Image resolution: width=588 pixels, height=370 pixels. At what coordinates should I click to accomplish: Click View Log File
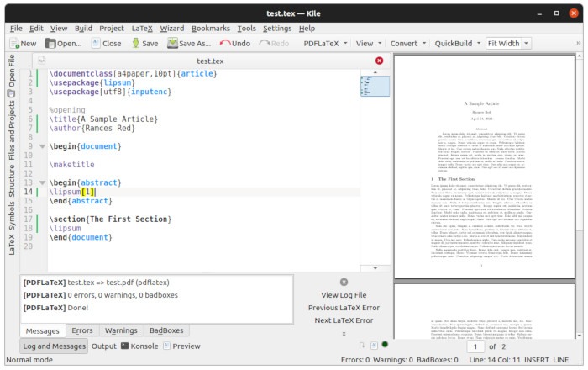[344, 295]
